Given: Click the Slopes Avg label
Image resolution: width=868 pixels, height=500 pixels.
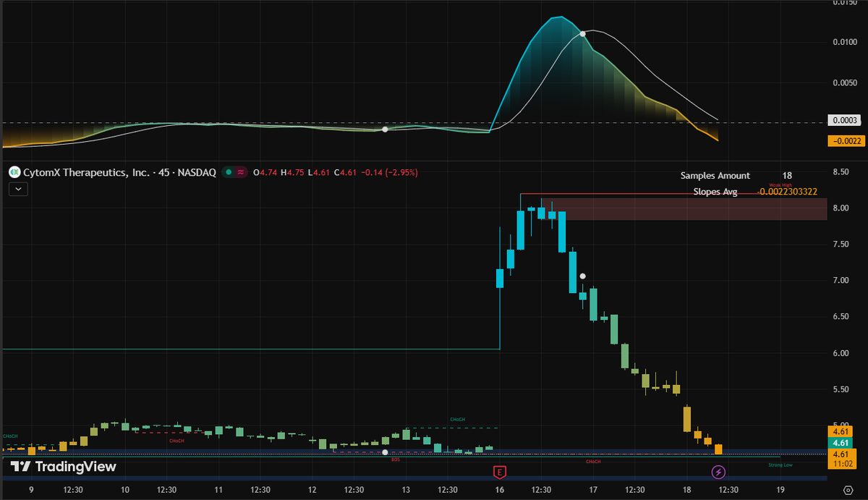Looking at the screenshot, I should [715, 192].
